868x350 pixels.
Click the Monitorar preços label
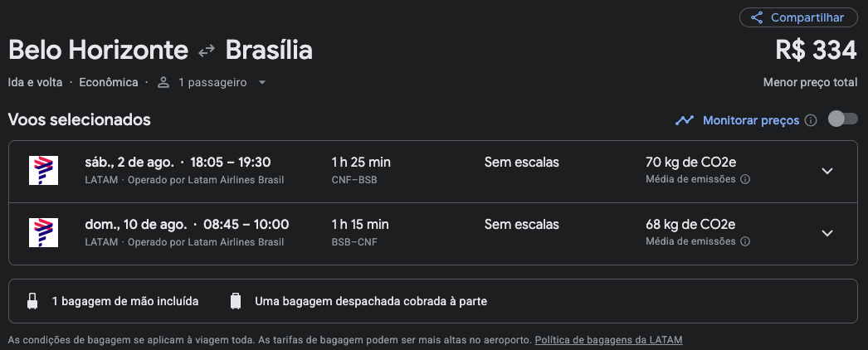(751, 120)
